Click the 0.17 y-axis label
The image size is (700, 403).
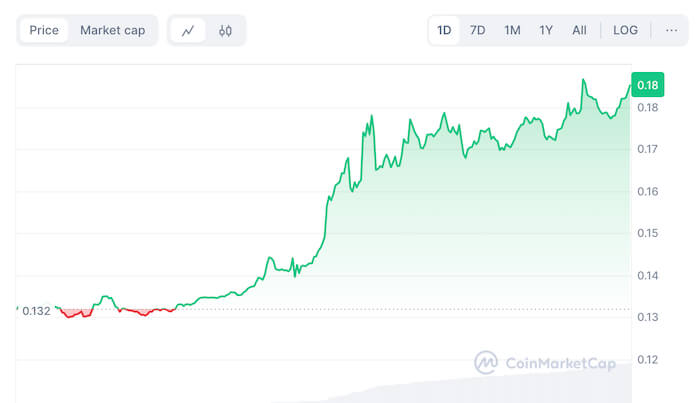(648, 149)
